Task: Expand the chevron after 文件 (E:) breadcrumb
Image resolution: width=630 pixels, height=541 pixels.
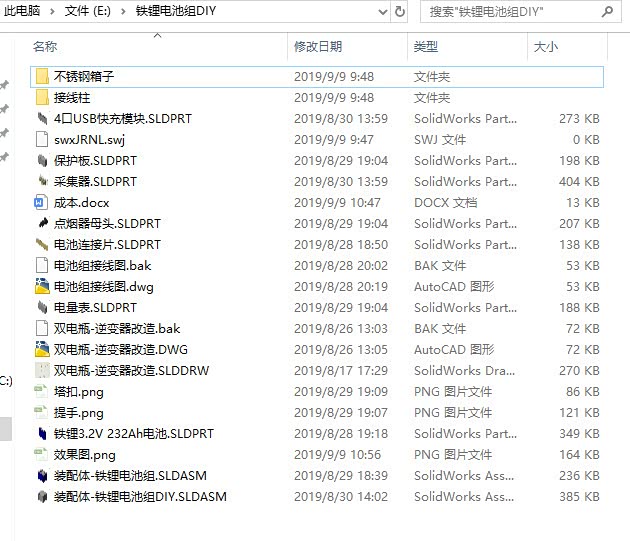Action: point(124,12)
